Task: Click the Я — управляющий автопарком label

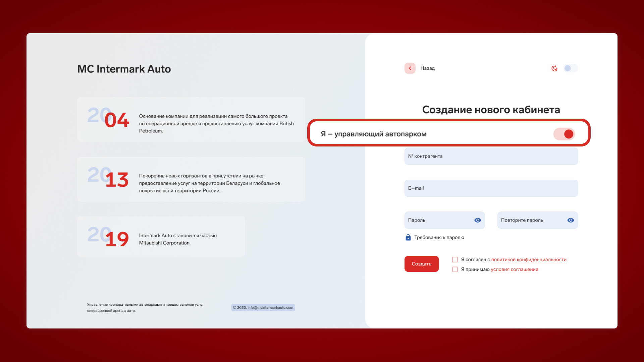Action: (x=374, y=134)
